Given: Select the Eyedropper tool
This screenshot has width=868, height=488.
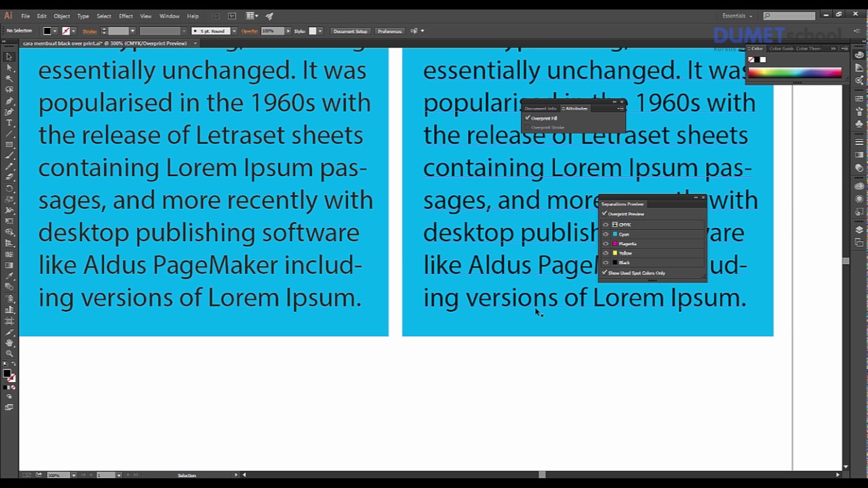Looking at the screenshot, I should click(9, 277).
